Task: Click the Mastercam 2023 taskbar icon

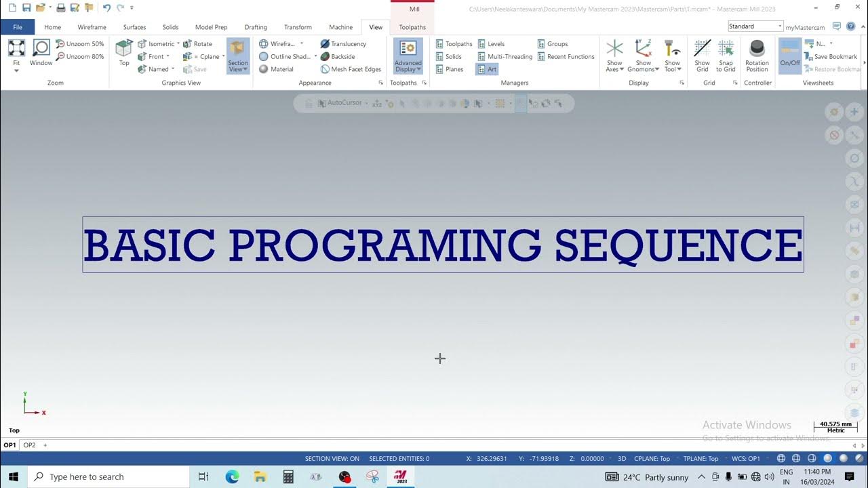Action: (x=401, y=477)
